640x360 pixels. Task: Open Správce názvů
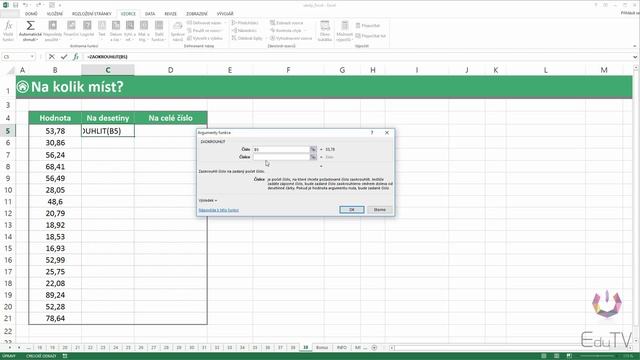point(178,31)
